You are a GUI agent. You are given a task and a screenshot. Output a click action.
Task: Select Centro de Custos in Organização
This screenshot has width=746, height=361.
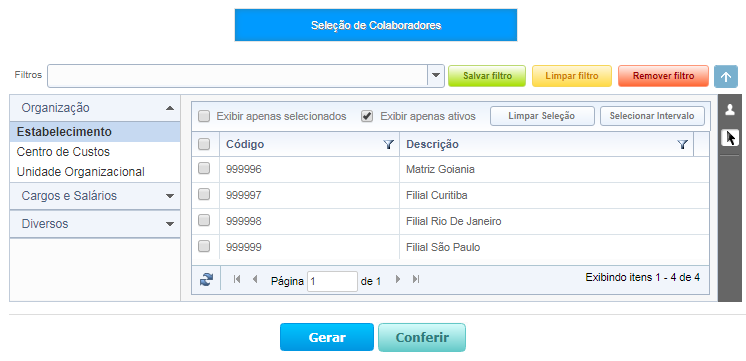(x=63, y=152)
